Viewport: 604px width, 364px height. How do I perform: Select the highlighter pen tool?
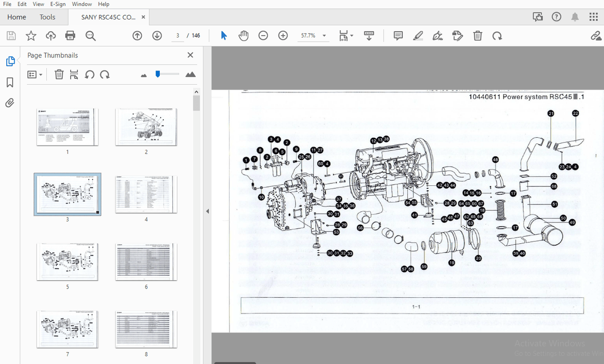pyautogui.click(x=417, y=36)
